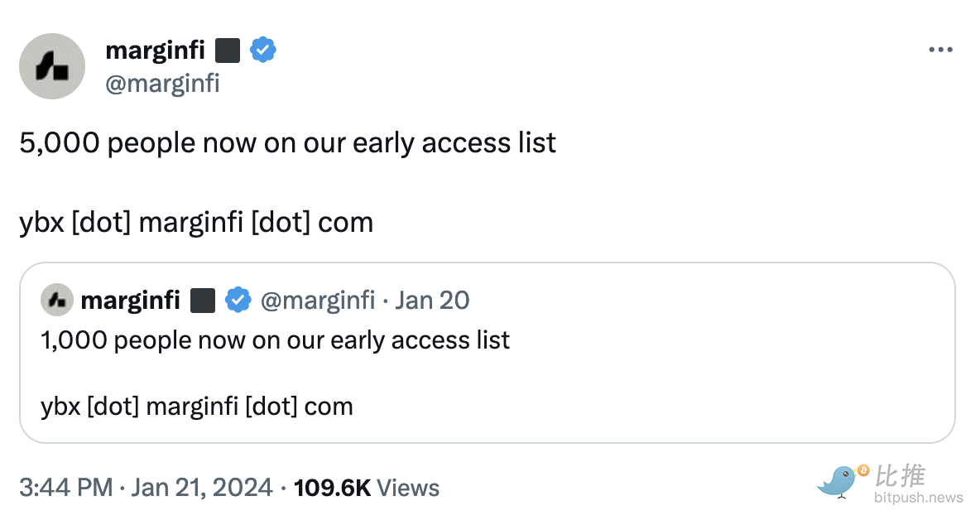Image resolution: width=980 pixels, height=520 pixels.
Task: Click the bitpush.news watermark text
Action: tap(918, 498)
